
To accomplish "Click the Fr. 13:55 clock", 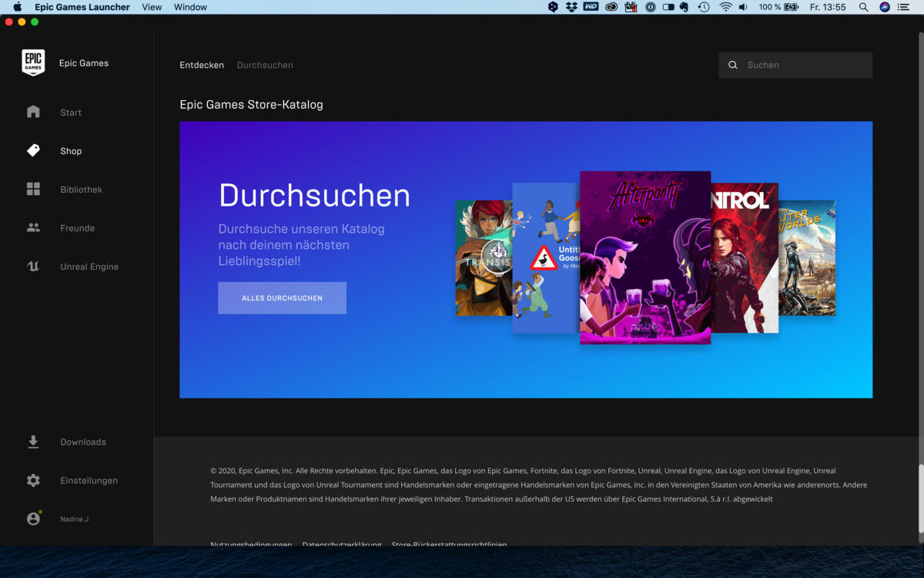I will pos(828,7).
